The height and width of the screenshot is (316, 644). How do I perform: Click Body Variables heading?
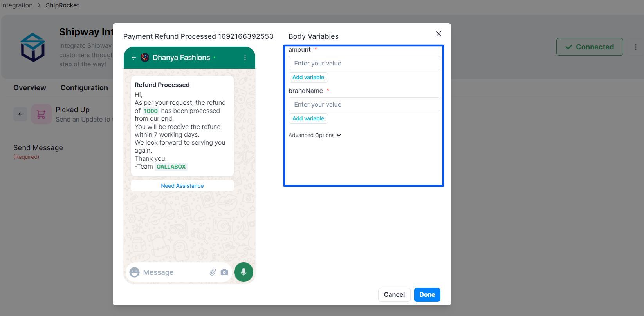(x=314, y=36)
